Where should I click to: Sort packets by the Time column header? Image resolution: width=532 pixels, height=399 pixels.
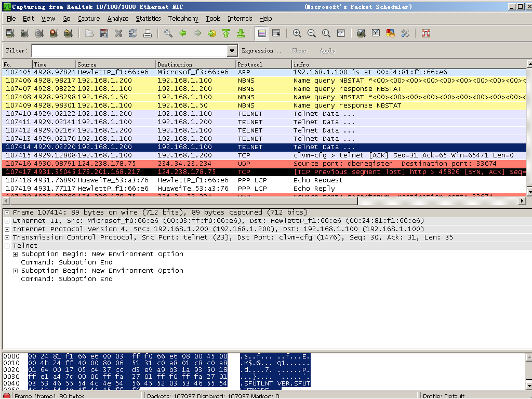(54, 64)
